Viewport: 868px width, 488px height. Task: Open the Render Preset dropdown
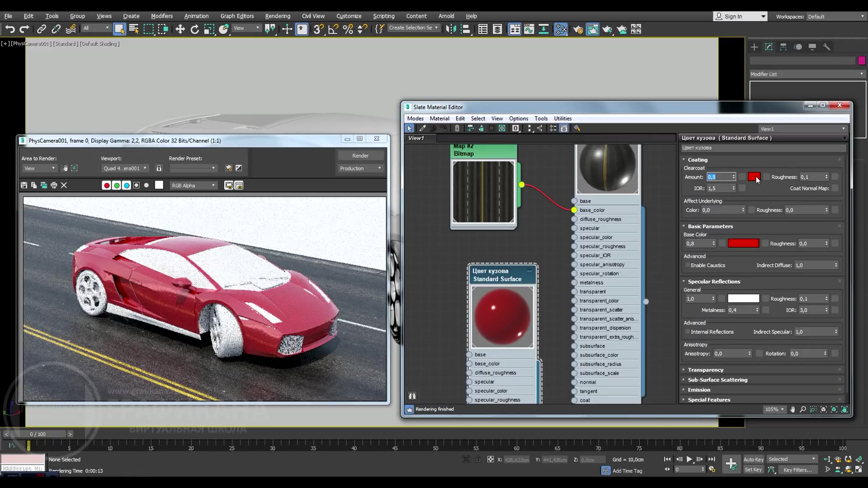point(193,168)
